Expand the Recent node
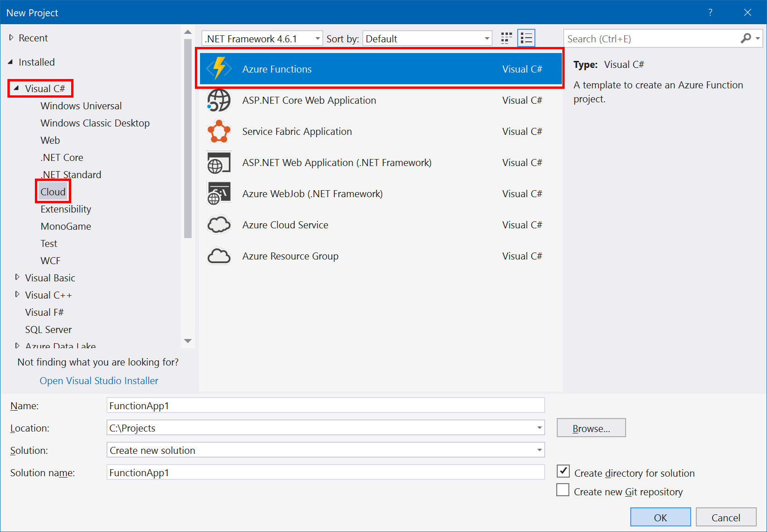The height and width of the screenshot is (532, 767). click(11, 38)
